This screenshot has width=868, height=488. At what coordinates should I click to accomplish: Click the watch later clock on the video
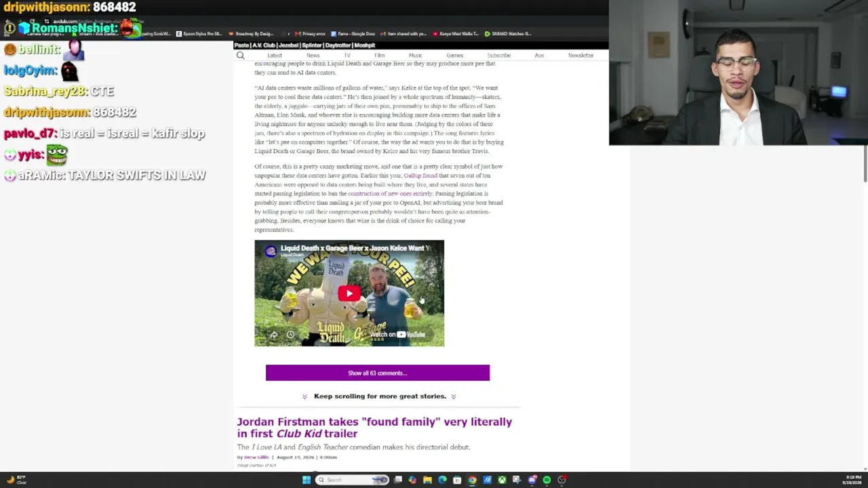(290, 335)
